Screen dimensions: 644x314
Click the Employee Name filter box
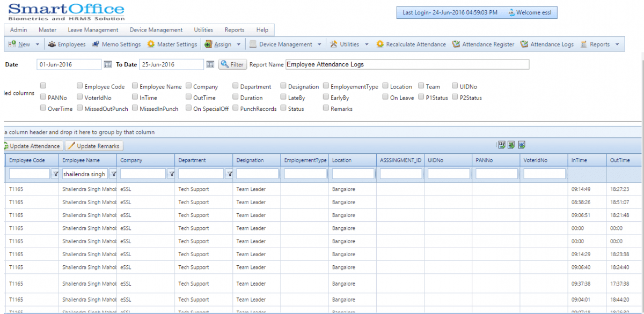click(85, 174)
